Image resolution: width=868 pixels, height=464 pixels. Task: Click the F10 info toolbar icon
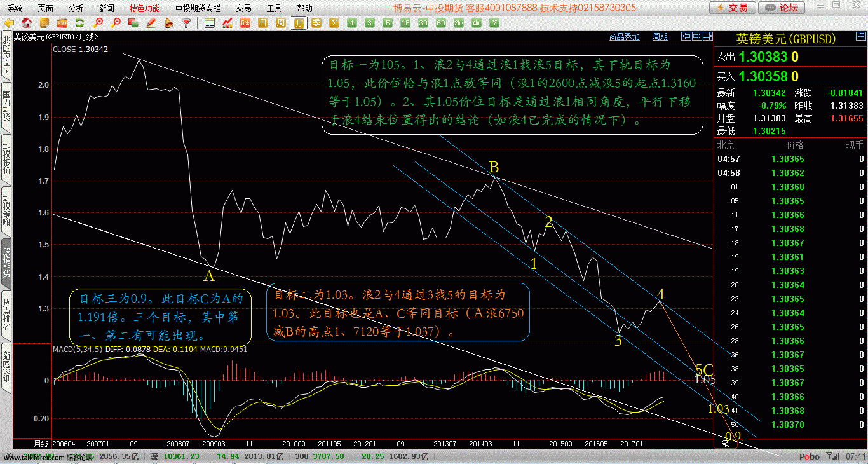[x=62, y=23]
